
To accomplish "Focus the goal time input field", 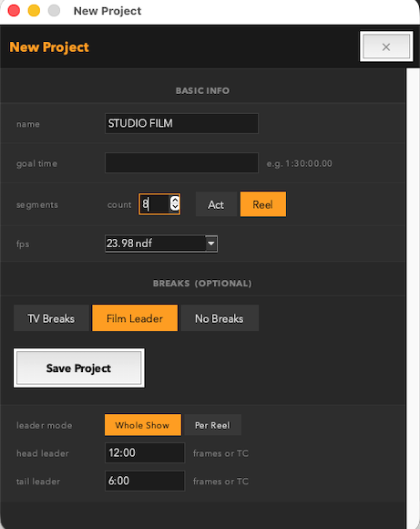I will tap(181, 163).
